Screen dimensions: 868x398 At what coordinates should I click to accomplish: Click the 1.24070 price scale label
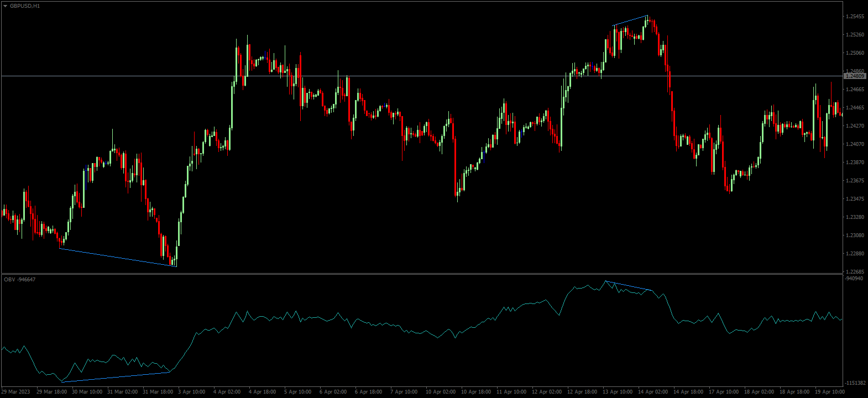click(855, 144)
